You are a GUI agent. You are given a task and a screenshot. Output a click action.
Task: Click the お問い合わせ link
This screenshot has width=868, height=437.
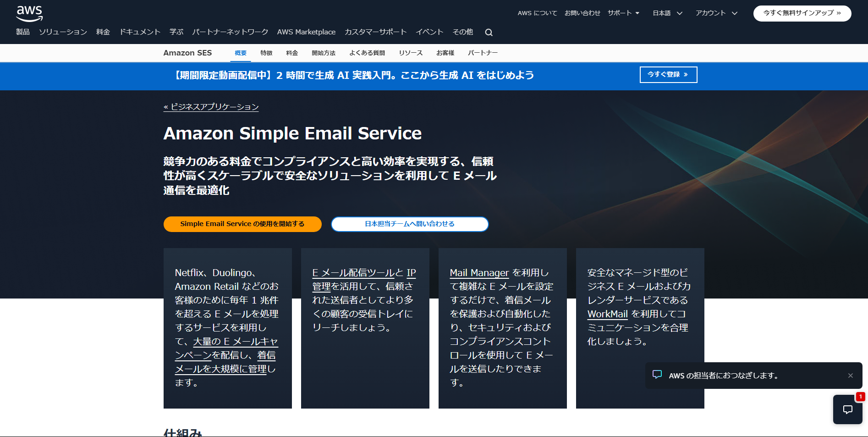coord(582,13)
